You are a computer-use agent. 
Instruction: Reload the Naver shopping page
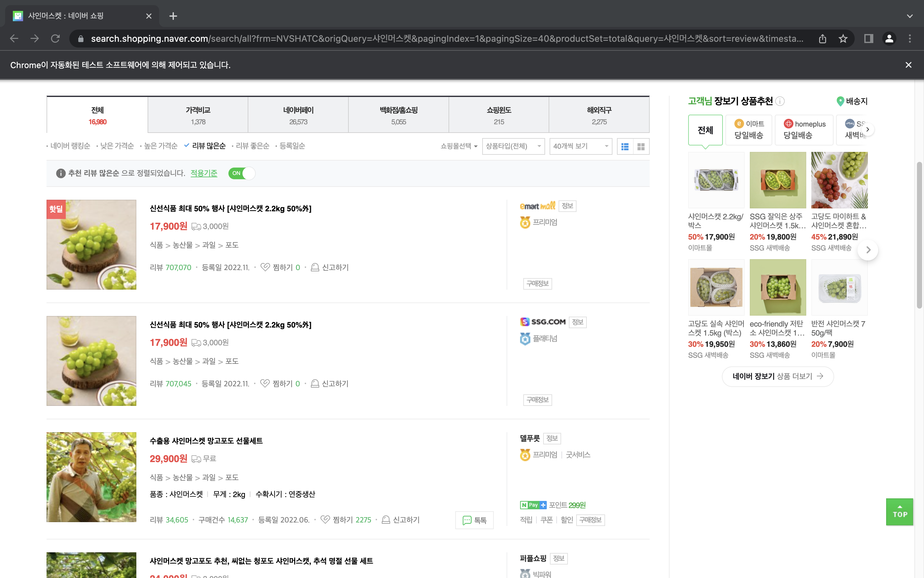56,39
